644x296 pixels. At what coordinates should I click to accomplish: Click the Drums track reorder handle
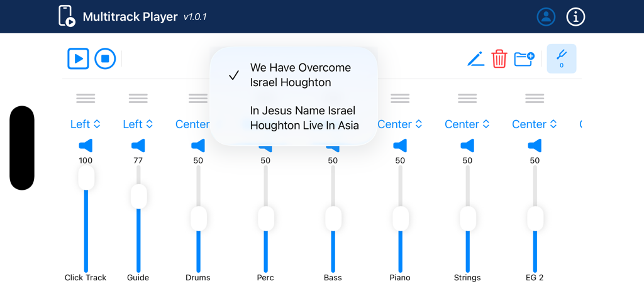(198, 99)
